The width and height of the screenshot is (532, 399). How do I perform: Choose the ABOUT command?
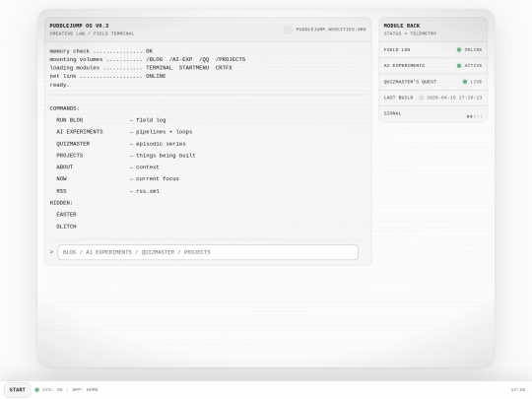click(x=64, y=166)
